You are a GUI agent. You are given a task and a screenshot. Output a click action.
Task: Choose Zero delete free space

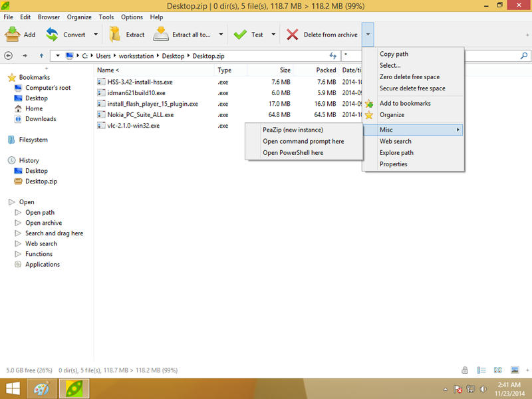413,77
